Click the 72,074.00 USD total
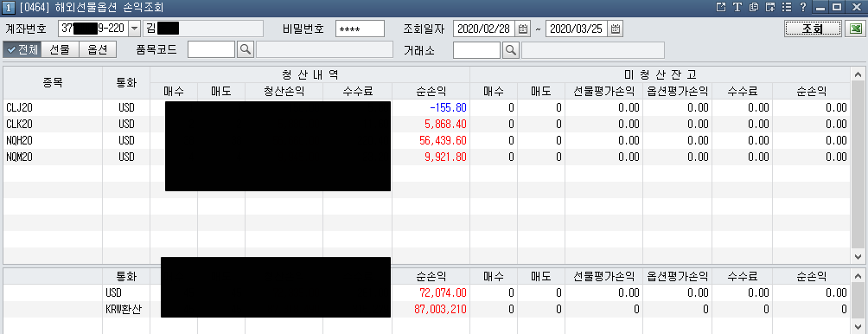The height and width of the screenshot is (334, 868). pyautogui.click(x=444, y=292)
